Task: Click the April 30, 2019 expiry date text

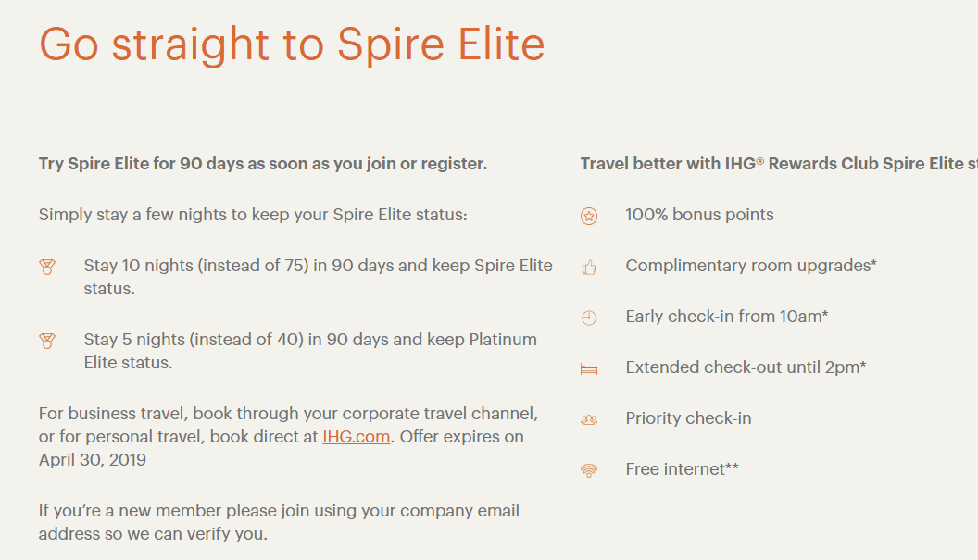Action: pos(93,460)
